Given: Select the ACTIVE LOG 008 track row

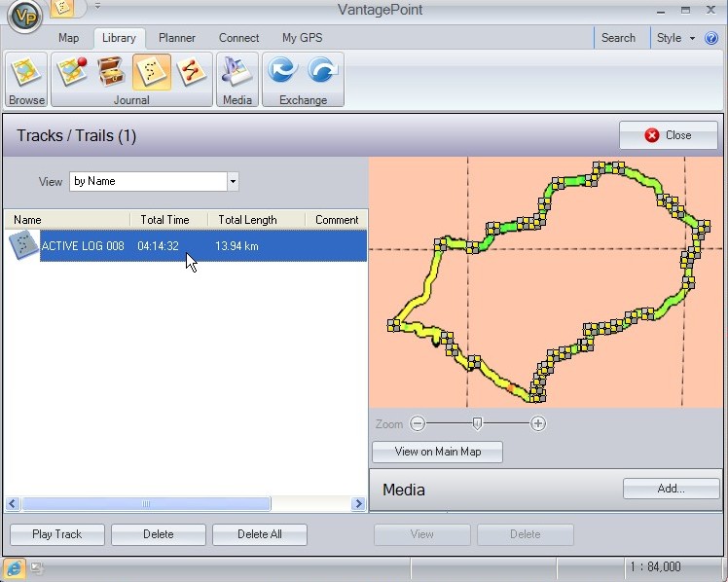Looking at the screenshot, I should coord(186,246).
